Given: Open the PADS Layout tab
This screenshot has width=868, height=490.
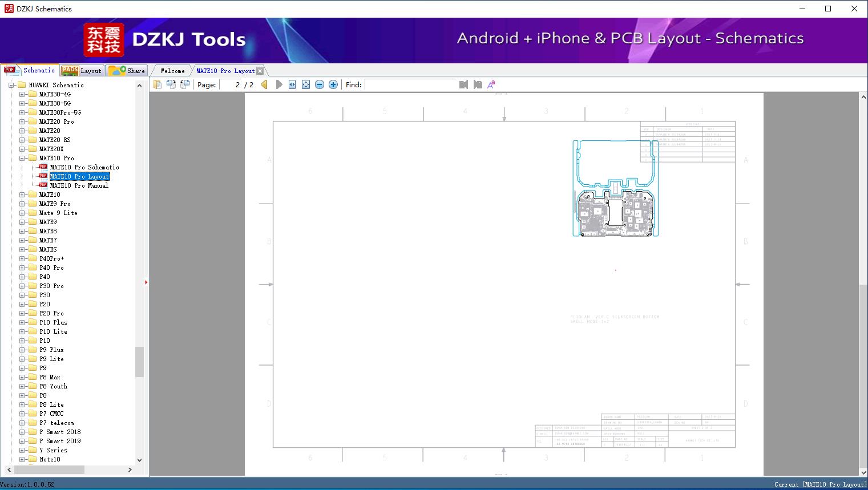Looking at the screenshot, I should [x=82, y=71].
